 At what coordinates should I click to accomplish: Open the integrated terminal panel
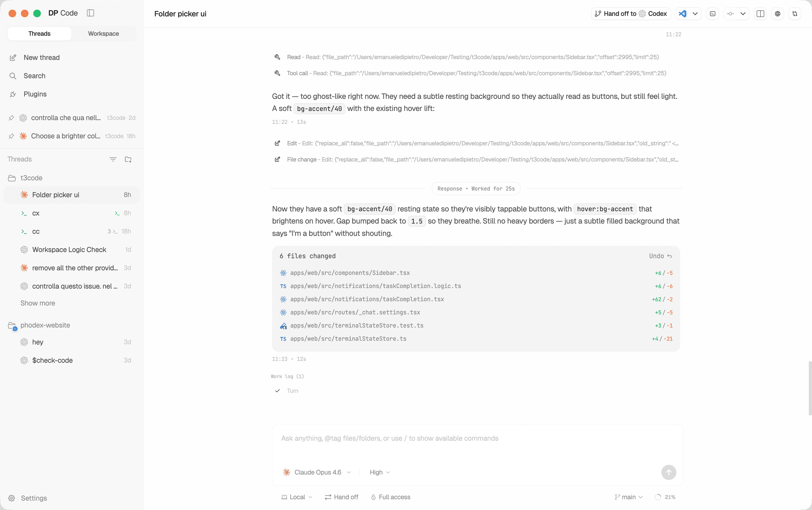coord(712,13)
